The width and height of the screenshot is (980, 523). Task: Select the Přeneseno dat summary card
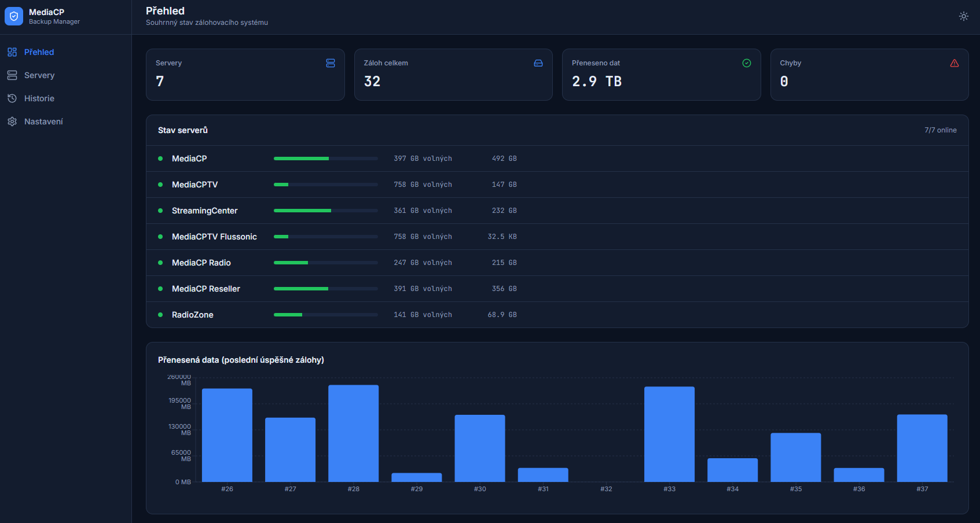pos(662,75)
